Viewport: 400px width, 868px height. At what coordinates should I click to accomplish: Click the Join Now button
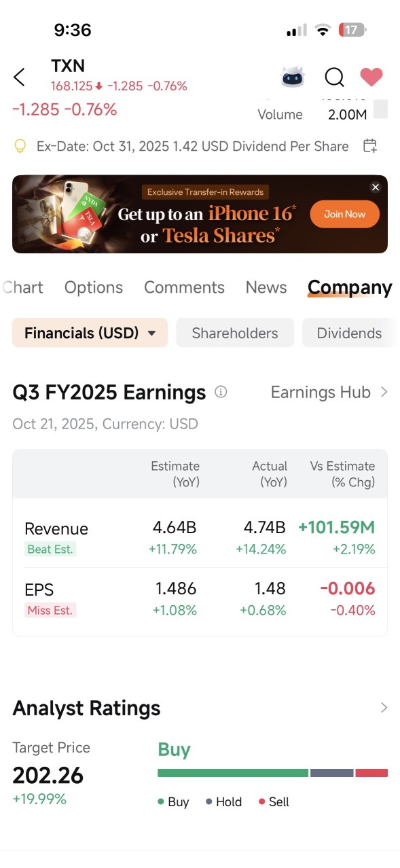(345, 214)
